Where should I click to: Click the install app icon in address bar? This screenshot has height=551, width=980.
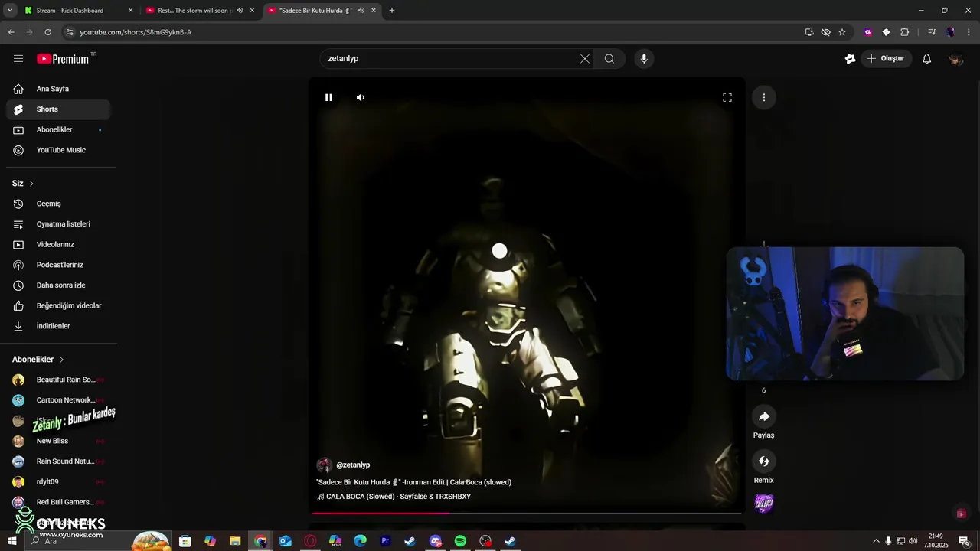tap(809, 32)
